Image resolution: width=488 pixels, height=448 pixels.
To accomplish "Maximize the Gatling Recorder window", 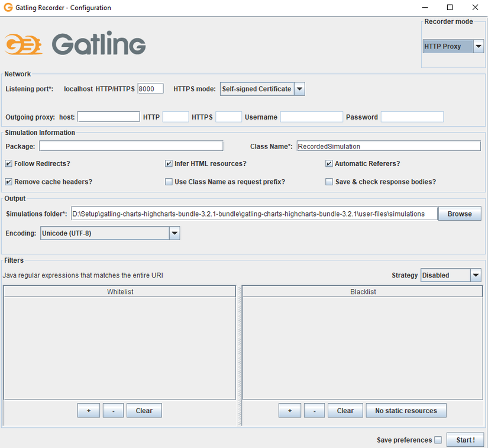I will point(450,8).
